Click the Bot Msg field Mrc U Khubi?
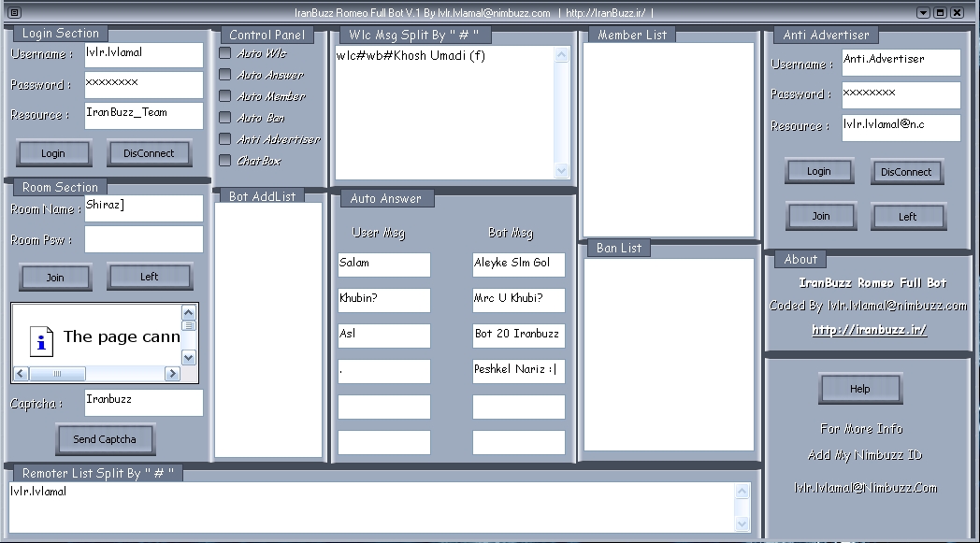Viewport: 980px width, 543px height. pos(519,301)
